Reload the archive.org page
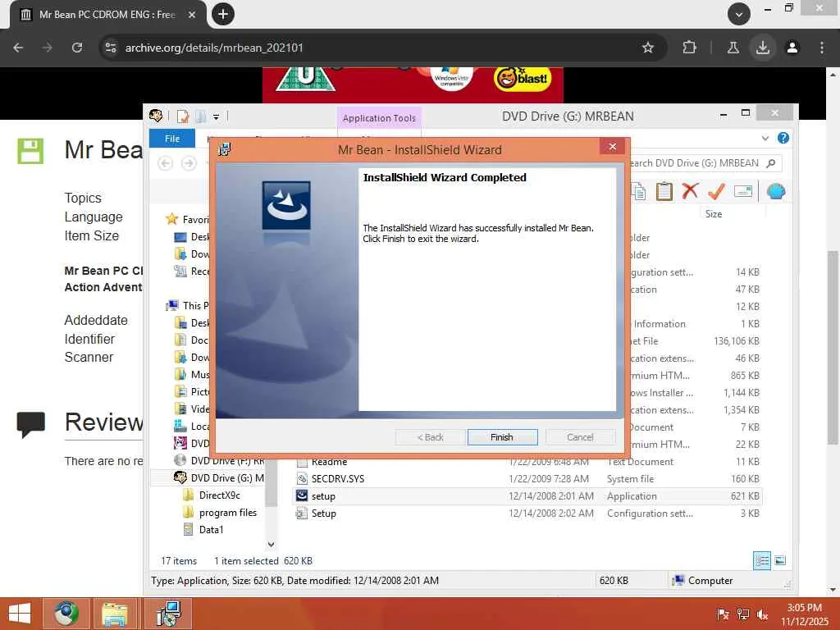The image size is (840, 630). coord(77,48)
